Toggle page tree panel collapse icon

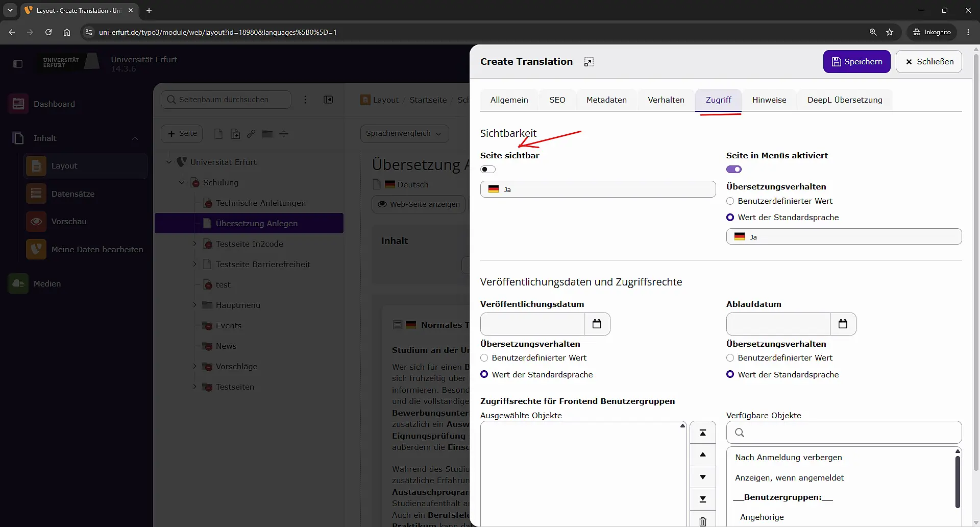[328, 100]
